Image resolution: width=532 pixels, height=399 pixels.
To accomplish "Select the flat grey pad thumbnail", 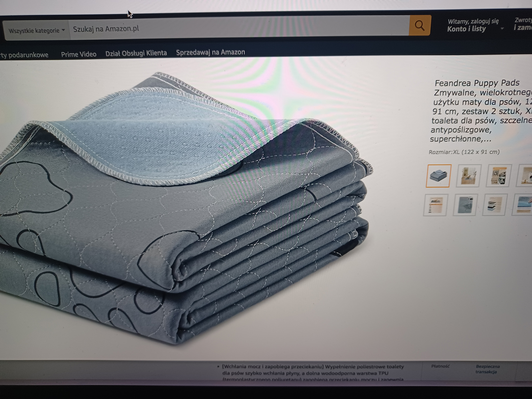I will pyautogui.click(x=465, y=205).
